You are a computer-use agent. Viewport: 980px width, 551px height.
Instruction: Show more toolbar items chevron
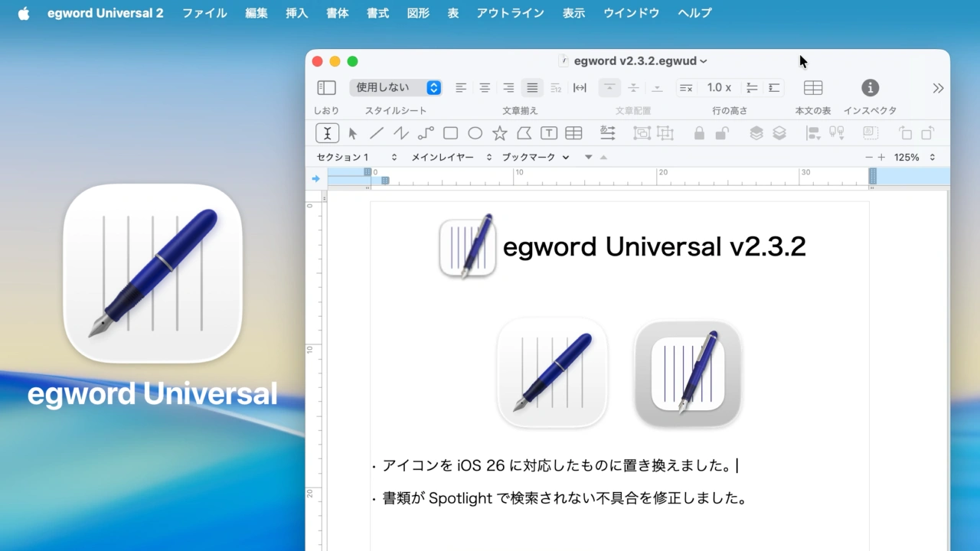point(938,88)
